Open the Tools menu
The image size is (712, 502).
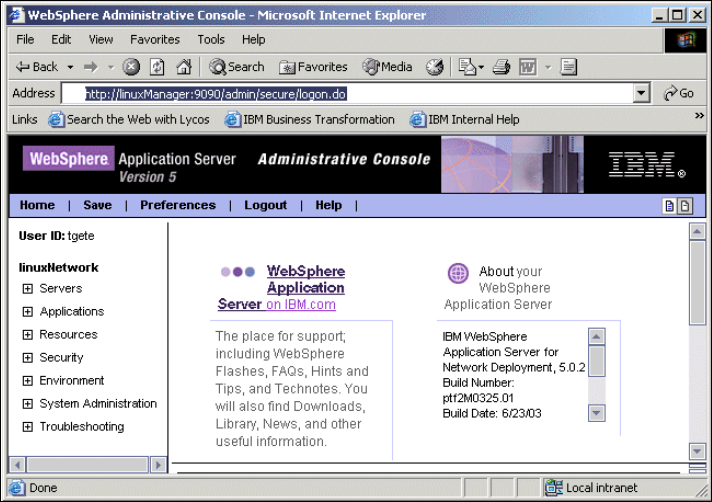[211, 39]
